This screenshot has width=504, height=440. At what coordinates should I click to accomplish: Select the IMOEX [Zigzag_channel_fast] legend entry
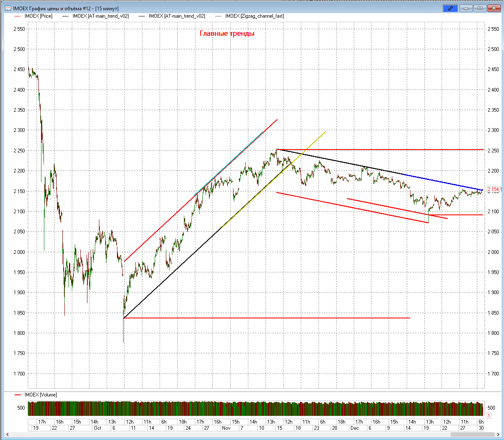coord(254,16)
